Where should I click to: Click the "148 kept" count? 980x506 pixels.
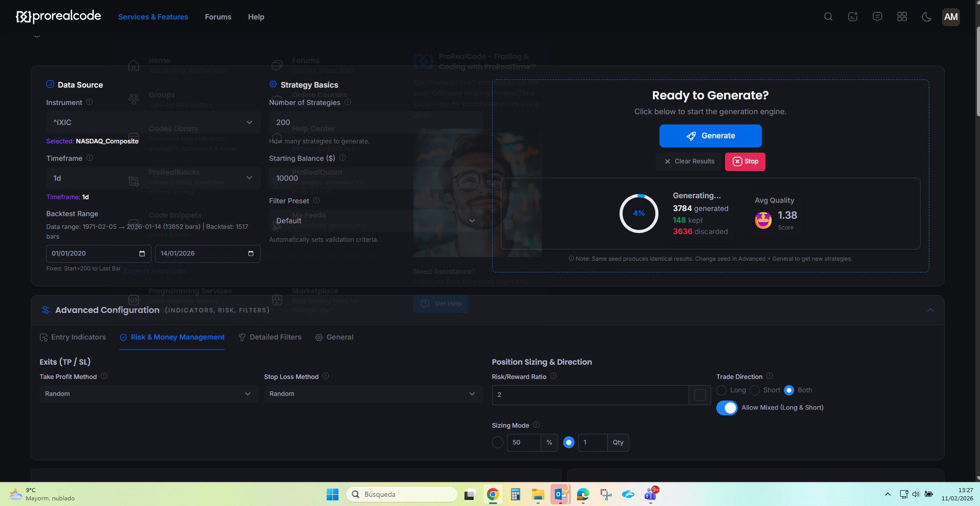(x=688, y=220)
